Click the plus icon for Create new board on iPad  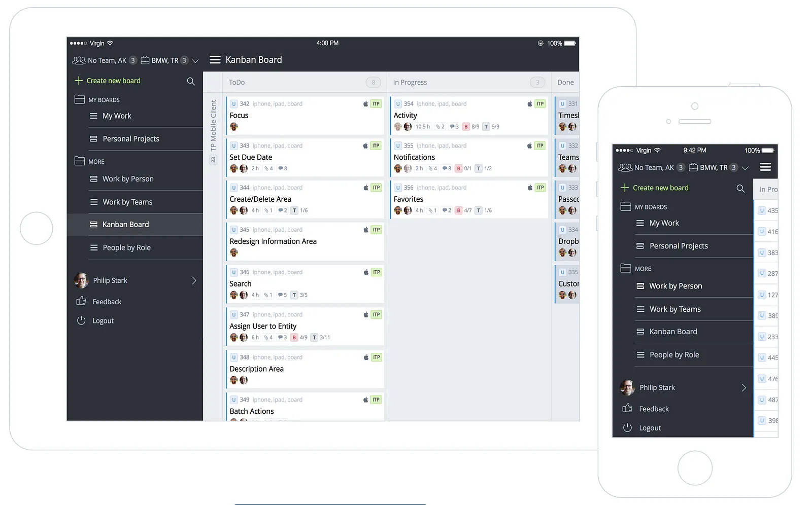point(79,81)
